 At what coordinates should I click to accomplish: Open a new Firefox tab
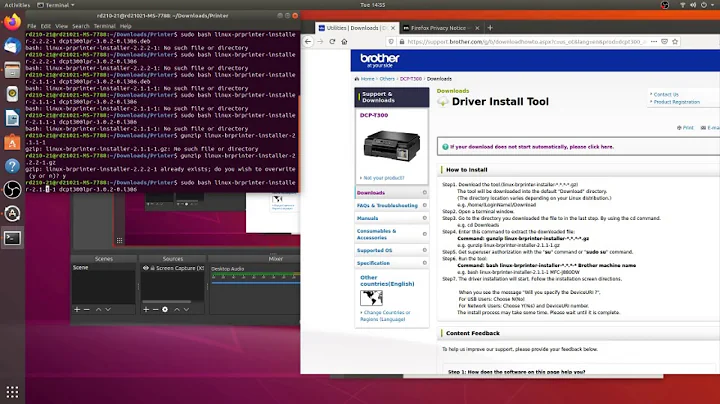pos(490,28)
